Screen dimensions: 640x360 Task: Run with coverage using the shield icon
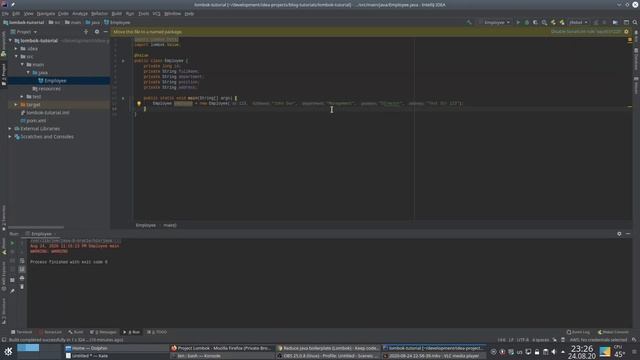(535, 22)
